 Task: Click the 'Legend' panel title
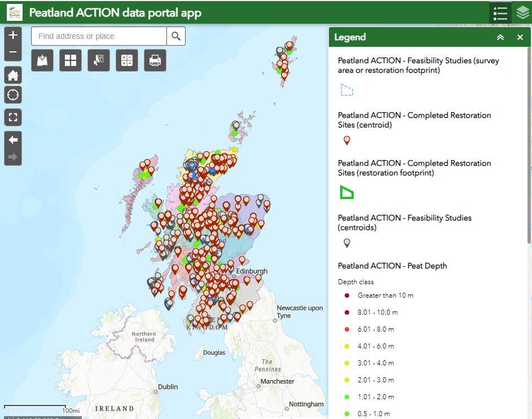point(350,37)
